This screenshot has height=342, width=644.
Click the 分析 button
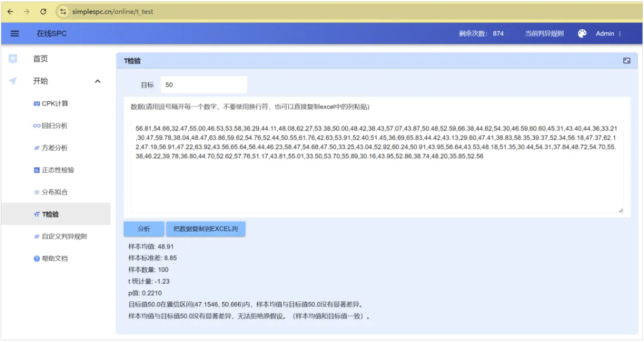pos(144,229)
